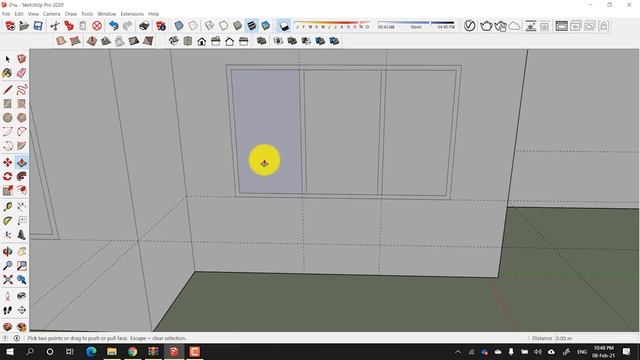This screenshot has height=360, width=640.
Task: Select the Walk footprints tool
Action: (7, 310)
